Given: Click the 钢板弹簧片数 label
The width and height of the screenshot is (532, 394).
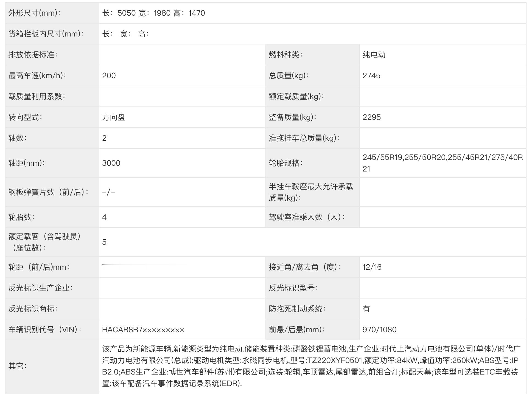Looking at the screenshot, I should pos(48,192).
